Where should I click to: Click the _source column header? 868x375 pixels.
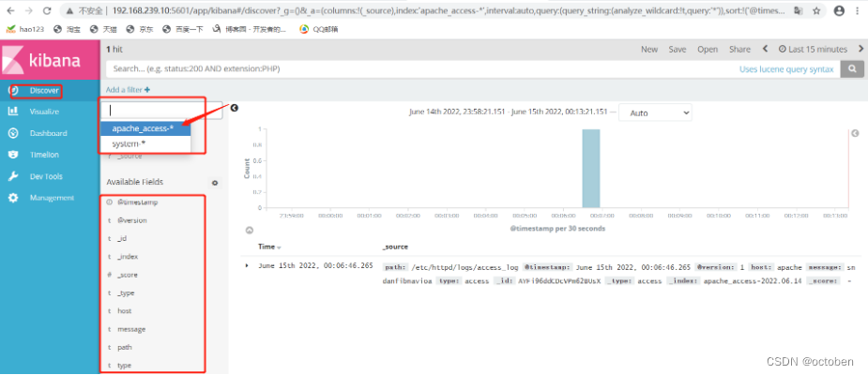[395, 247]
